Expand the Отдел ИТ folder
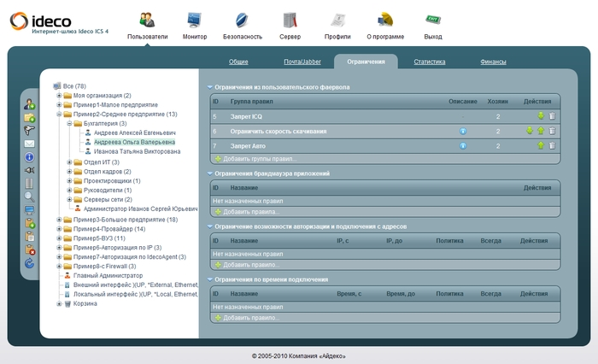The image size is (598, 364). [69, 162]
